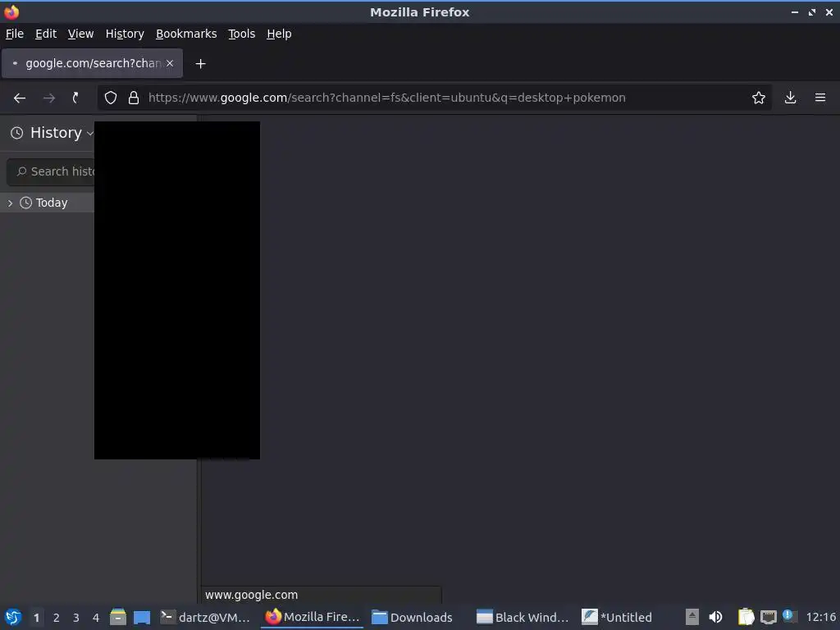Stop or reload the loading page
This screenshot has width=840, height=630.
tap(75, 98)
